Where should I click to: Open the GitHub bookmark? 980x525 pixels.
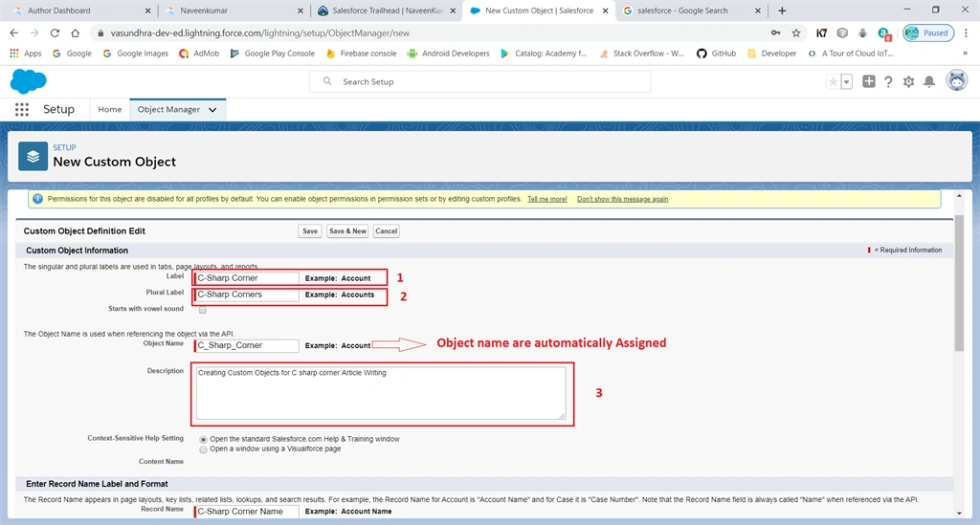coord(716,54)
